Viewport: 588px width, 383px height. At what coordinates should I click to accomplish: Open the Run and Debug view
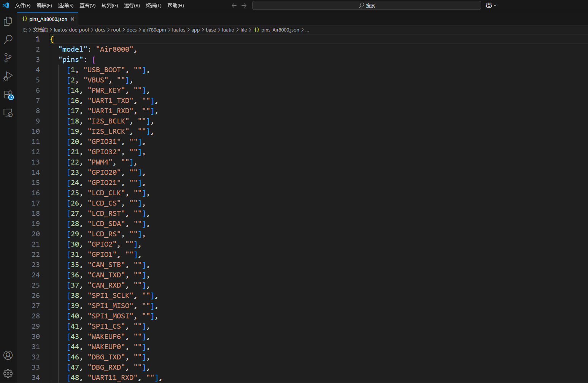pyautogui.click(x=8, y=76)
